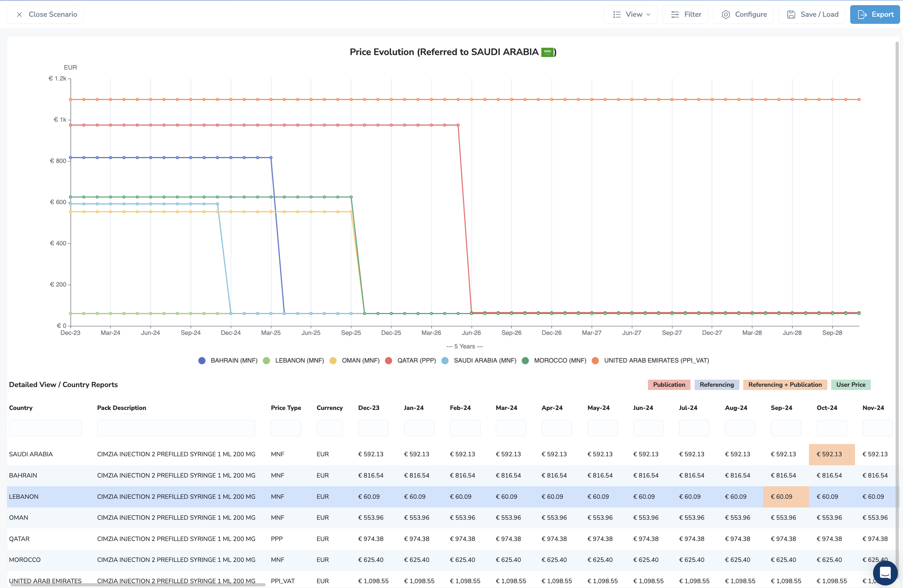903x588 pixels.
Task: Toggle QATAR (PPP) series in legend
Action: pos(411,360)
